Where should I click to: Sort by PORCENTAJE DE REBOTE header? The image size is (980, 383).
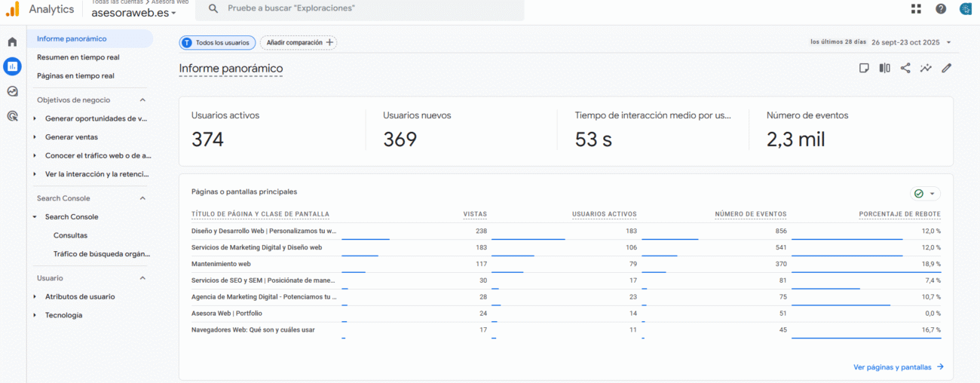click(x=900, y=215)
